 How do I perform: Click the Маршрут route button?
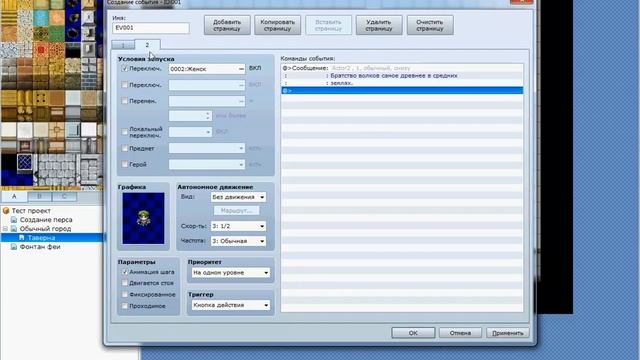pos(236,211)
